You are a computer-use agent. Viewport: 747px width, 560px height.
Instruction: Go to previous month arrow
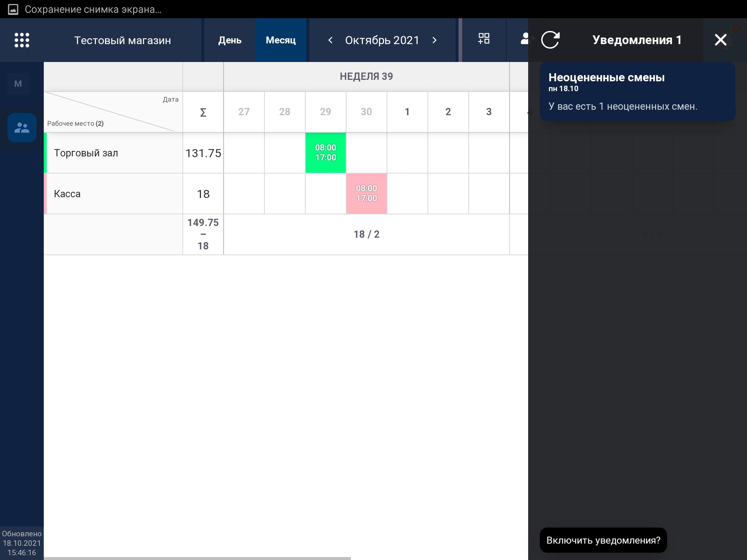click(330, 40)
